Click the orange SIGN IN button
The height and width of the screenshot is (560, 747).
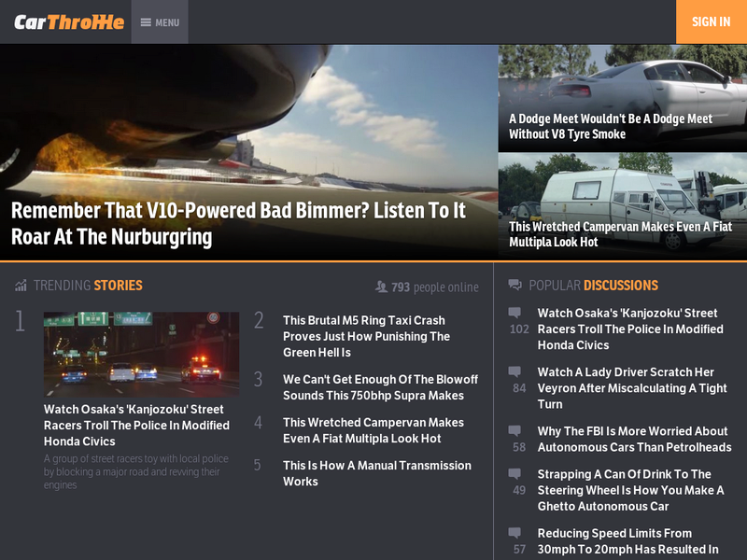pyautogui.click(x=712, y=21)
